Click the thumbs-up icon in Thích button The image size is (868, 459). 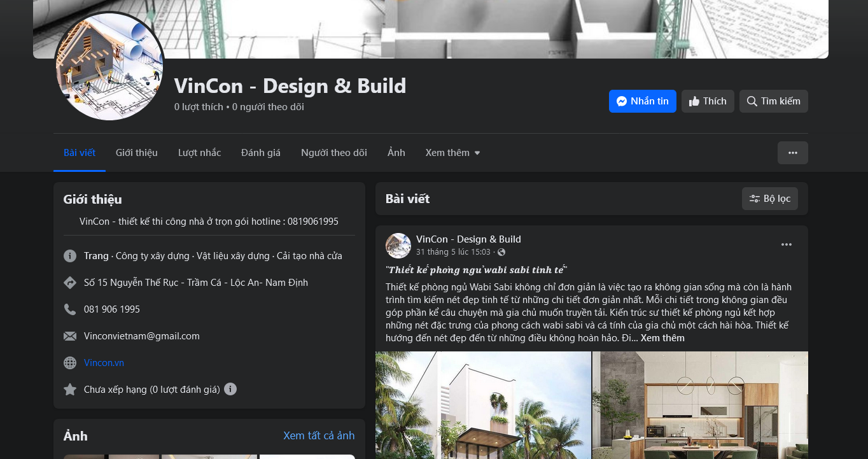point(694,101)
